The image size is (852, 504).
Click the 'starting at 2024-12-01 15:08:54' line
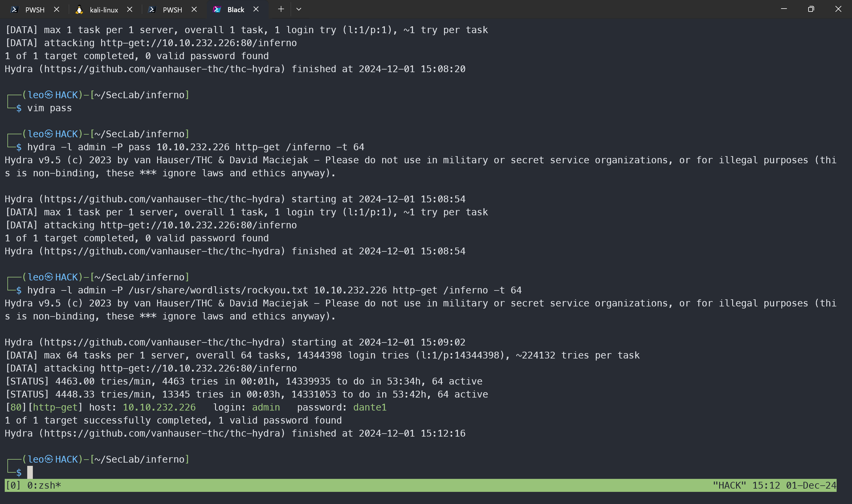(x=235, y=199)
